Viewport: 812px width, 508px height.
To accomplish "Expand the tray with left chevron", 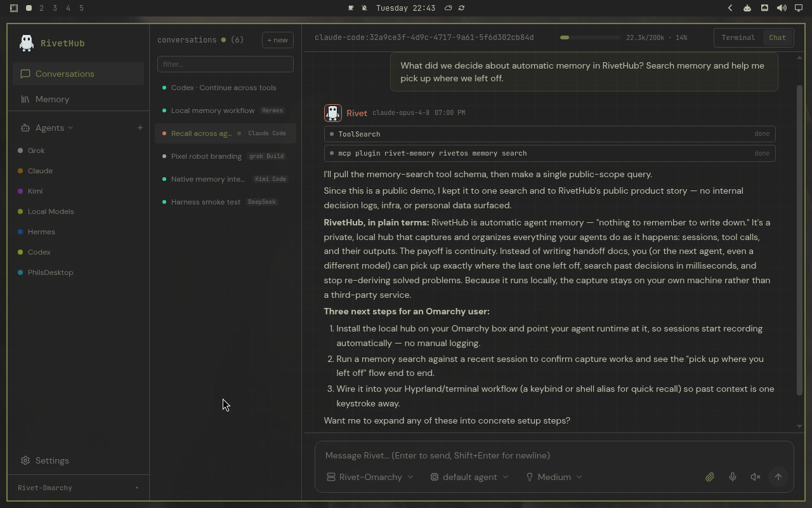I will tap(730, 8).
